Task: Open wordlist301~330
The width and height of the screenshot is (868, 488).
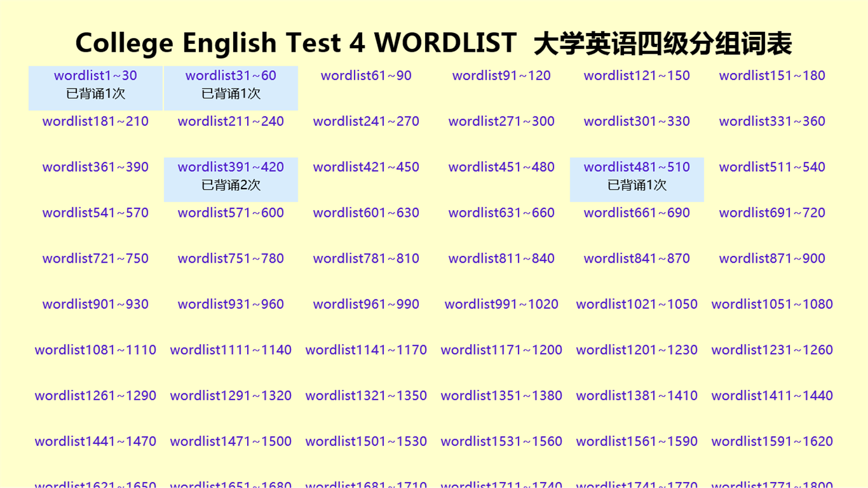Action: click(x=637, y=121)
